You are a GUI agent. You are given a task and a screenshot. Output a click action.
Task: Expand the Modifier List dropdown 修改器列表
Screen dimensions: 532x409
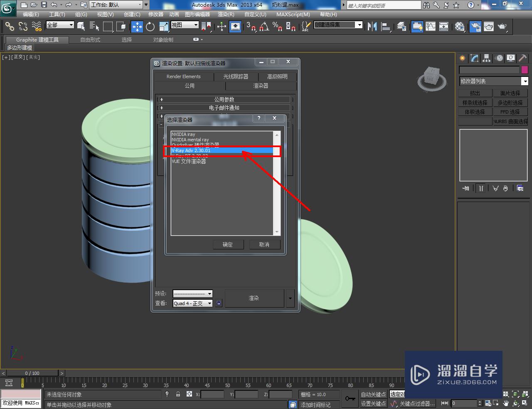click(x=493, y=81)
